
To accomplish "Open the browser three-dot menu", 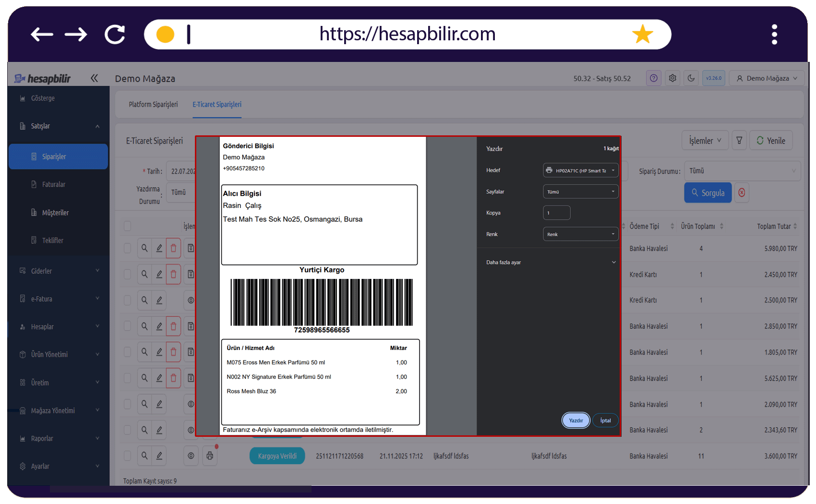I will click(x=774, y=35).
